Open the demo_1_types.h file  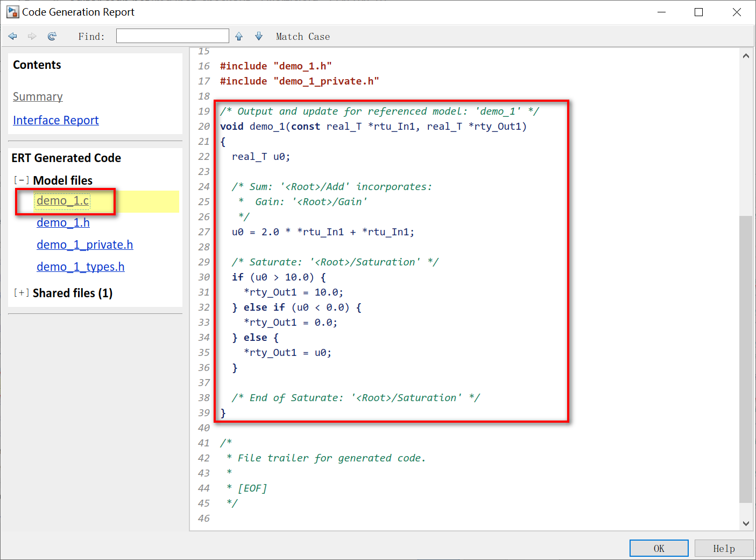81,267
